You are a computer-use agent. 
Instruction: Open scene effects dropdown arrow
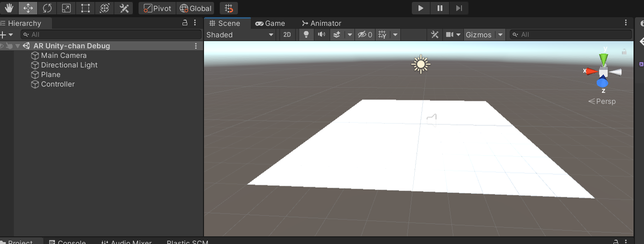click(350, 34)
